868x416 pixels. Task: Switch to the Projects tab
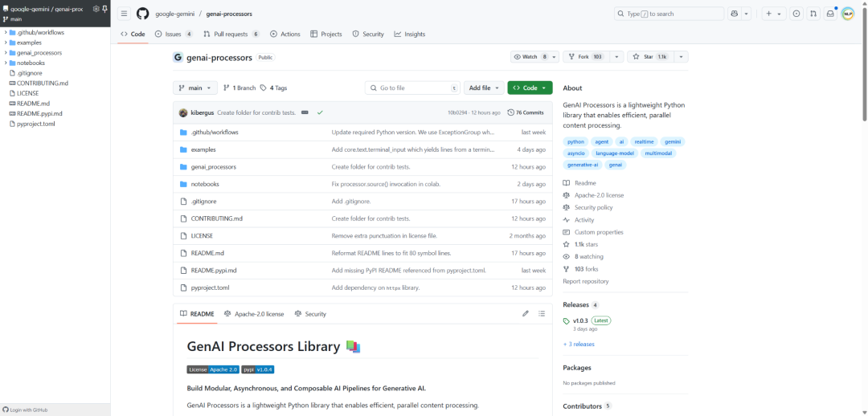(326, 35)
